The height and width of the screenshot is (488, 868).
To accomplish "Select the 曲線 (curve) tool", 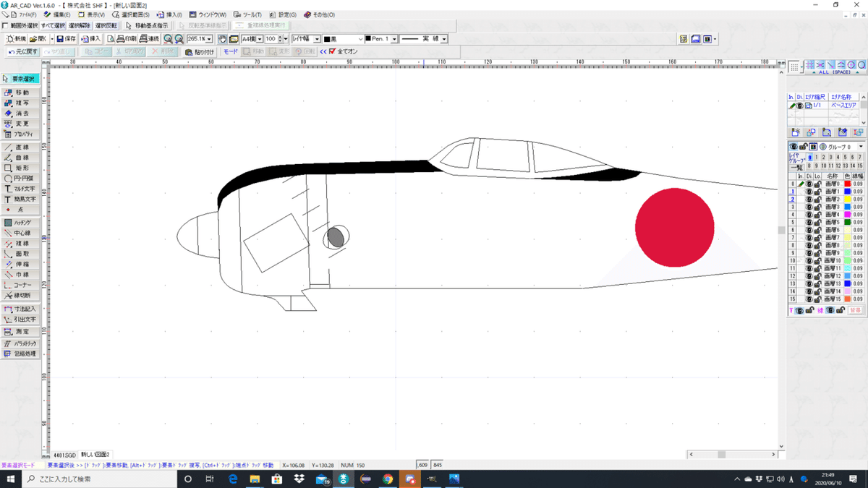I will click(21, 157).
